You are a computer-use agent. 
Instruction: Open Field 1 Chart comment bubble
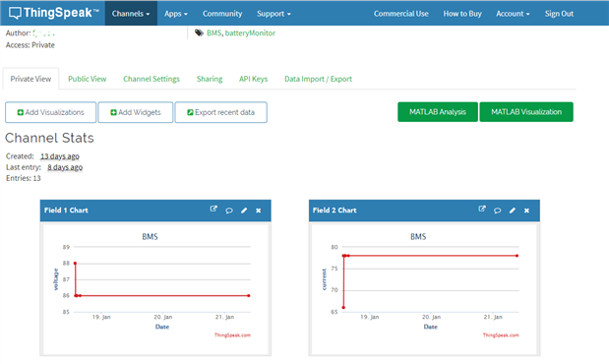pos(229,211)
